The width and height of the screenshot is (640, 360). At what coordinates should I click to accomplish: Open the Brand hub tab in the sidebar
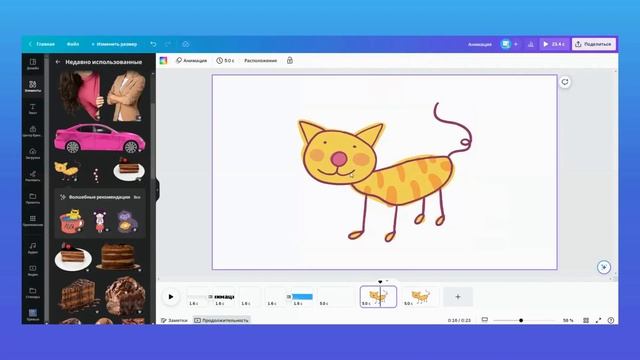33,131
